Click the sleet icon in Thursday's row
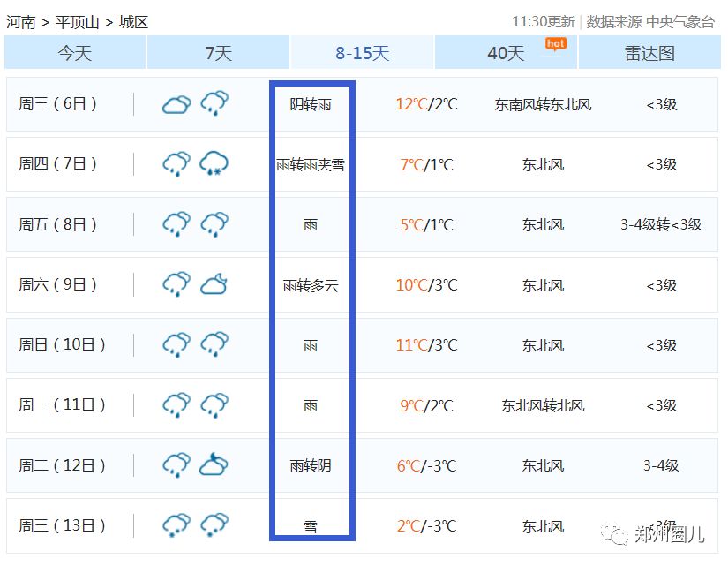This screenshot has height=566, width=728. point(214,164)
